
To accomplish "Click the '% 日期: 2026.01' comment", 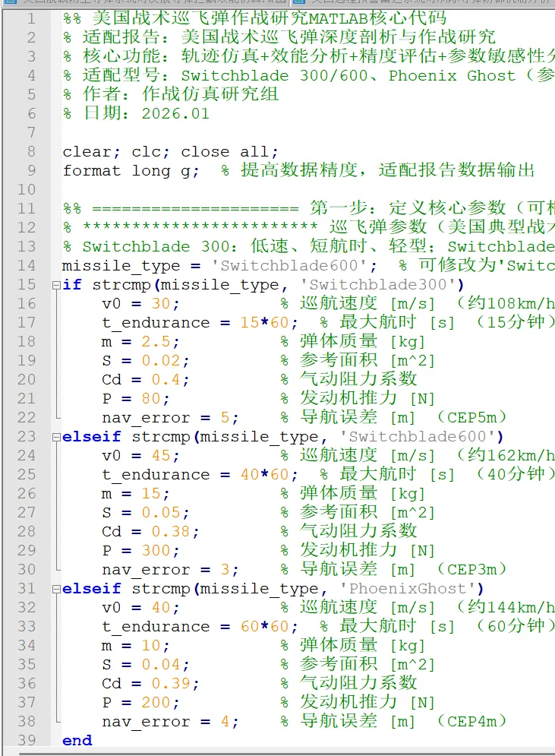I will pyautogui.click(x=137, y=114).
